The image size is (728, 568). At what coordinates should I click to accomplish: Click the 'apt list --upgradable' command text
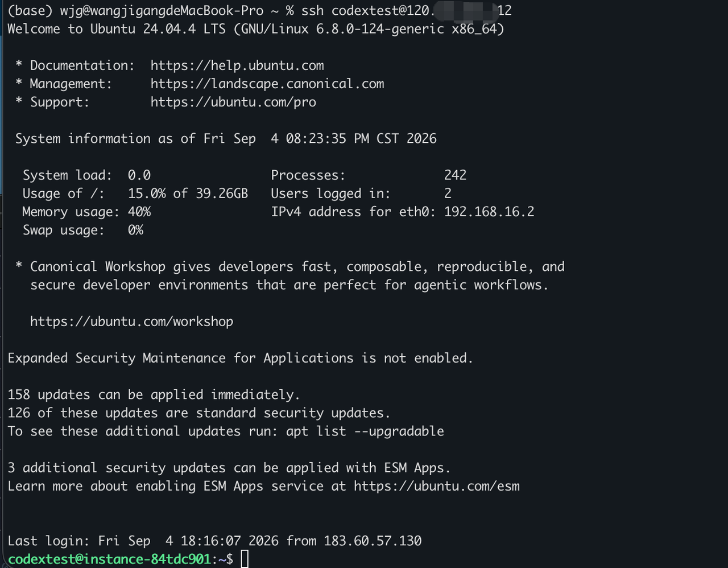coord(365,431)
